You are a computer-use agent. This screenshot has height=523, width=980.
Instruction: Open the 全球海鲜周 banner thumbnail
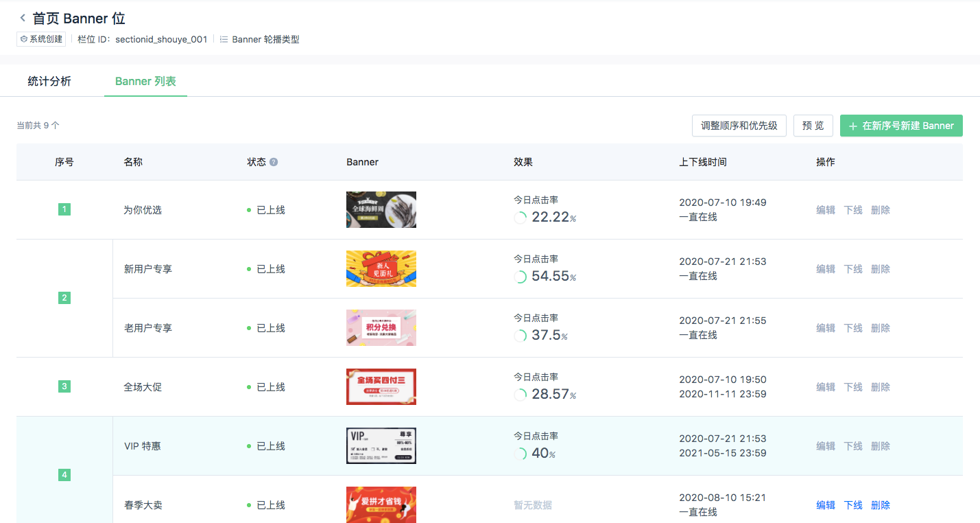[381, 209]
